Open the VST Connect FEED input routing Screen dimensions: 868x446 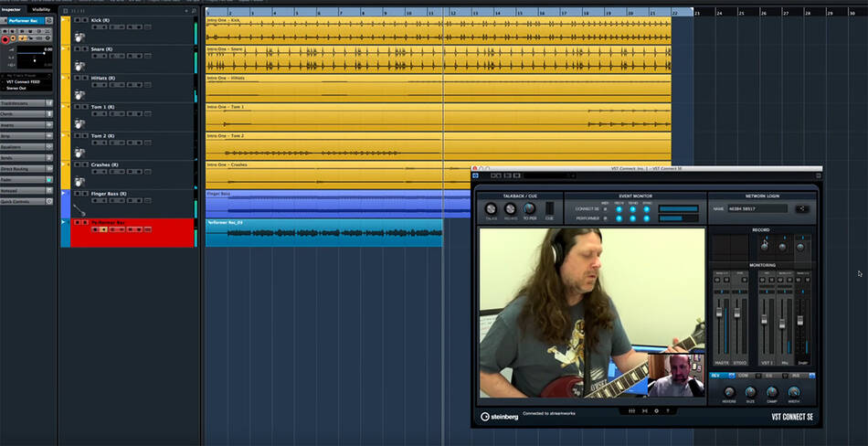click(26, 81)
